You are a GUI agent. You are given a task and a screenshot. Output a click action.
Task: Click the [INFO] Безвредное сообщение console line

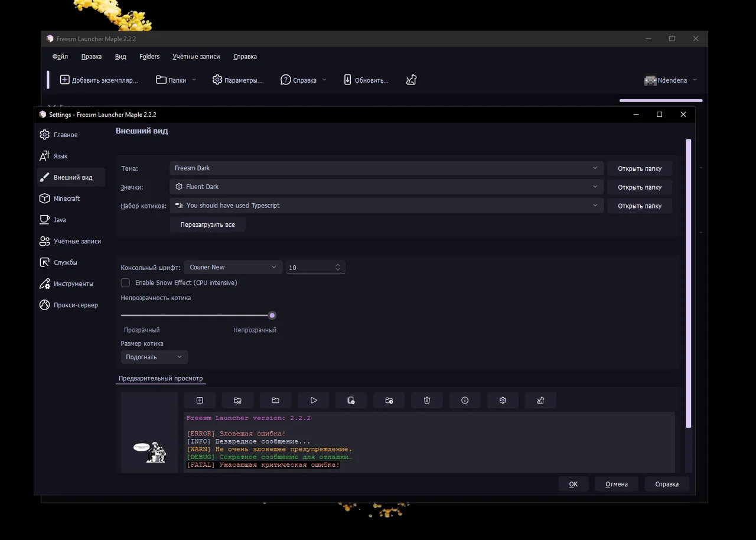249,441
